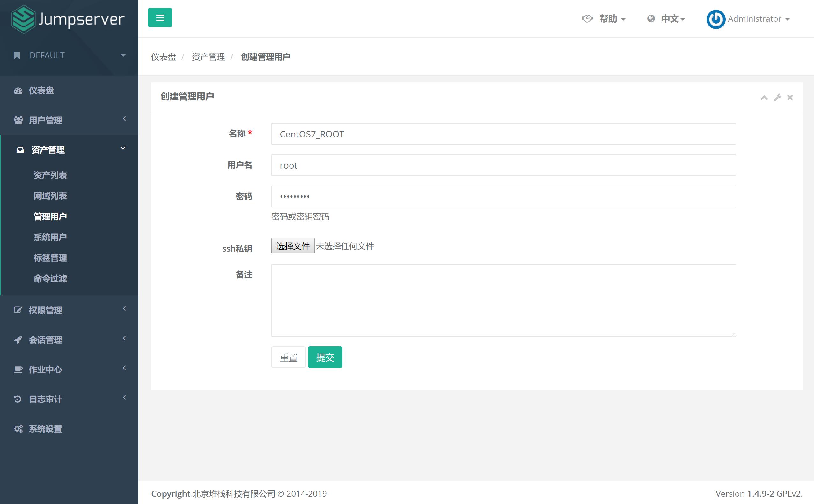Close the 创建管理用户 panel
Screen dimensions: 814x504
[x=790, y=97]
